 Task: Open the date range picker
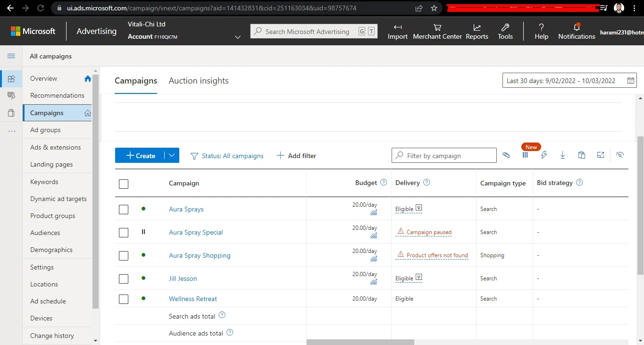coord(569,81)
